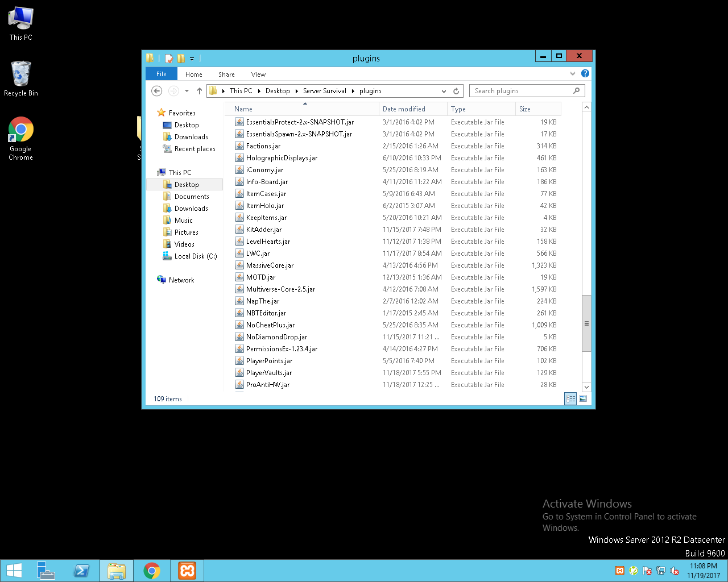Sort files by Date modified column
The width and height of the screenshot is (728, 582).
pos(404,109)
